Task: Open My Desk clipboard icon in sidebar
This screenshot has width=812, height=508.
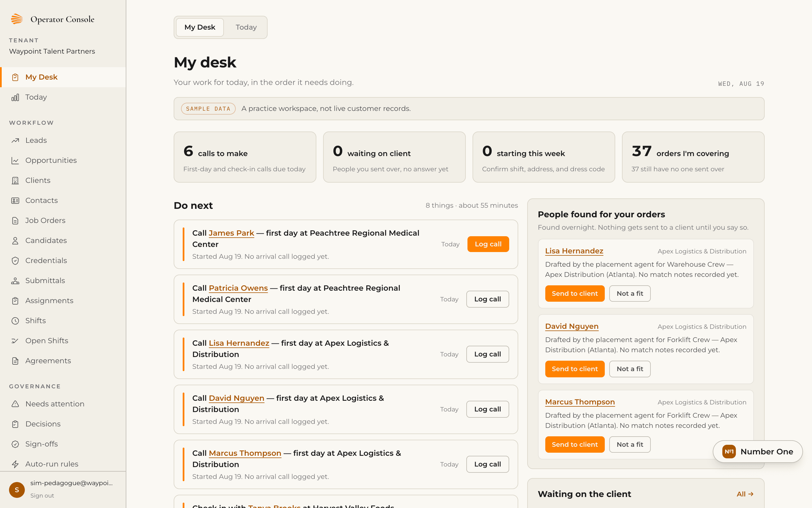Action: (15, 77)
